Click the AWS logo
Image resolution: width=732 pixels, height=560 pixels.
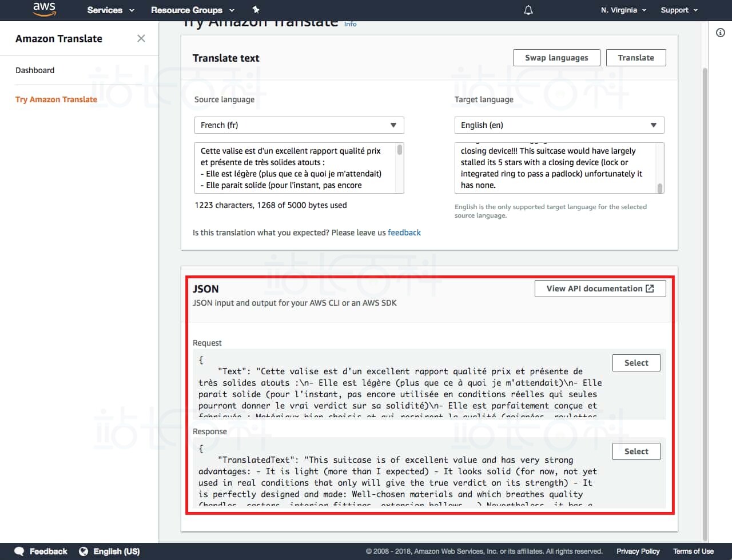(44, 9)
